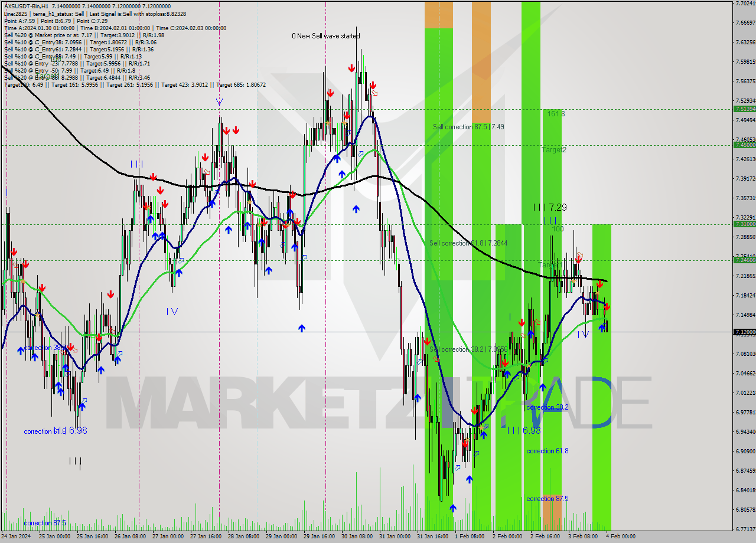Image resolution: width=756 pixels, height=543 pixels.
Task: Click the '0 New Sell wave started' label
Action: tap(326, 36)
